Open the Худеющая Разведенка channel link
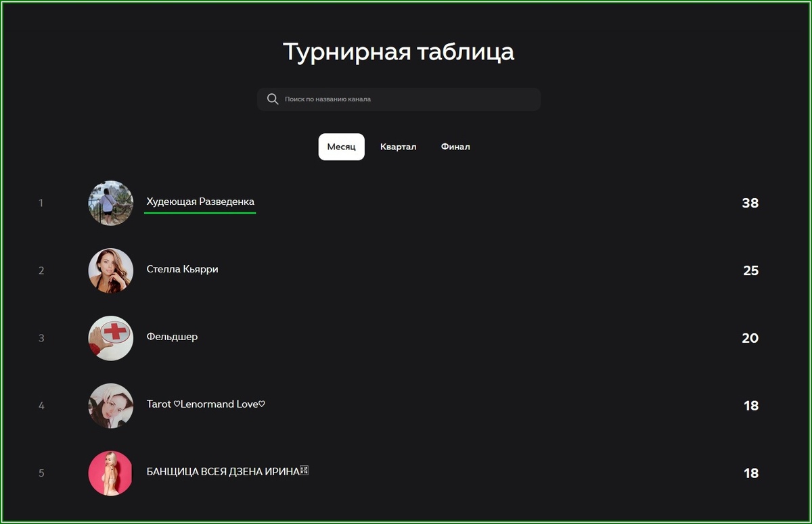The height and width of the screenshot is (524, 812). pos(200,201)
